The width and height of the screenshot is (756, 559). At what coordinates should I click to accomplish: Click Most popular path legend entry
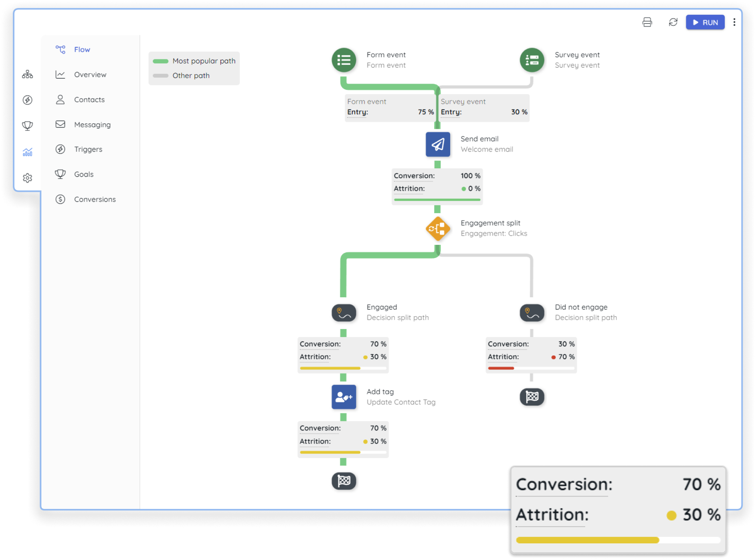point(194,61)
